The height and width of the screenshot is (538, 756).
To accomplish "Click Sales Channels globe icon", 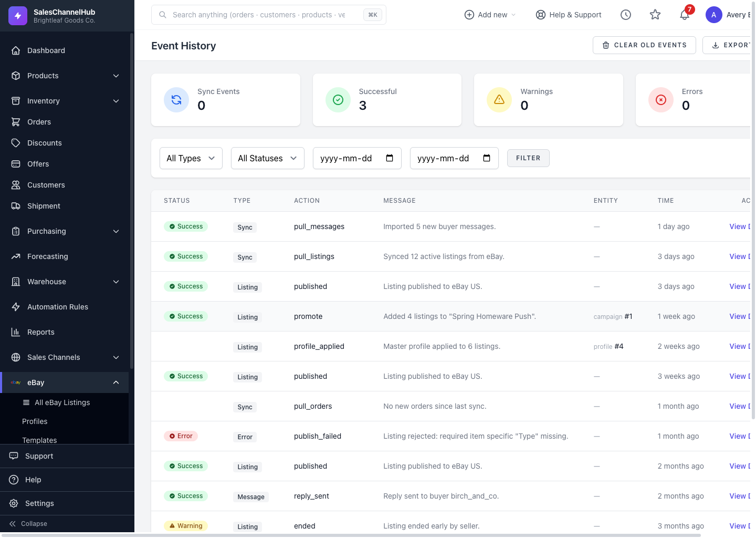I will coord(16,357).
